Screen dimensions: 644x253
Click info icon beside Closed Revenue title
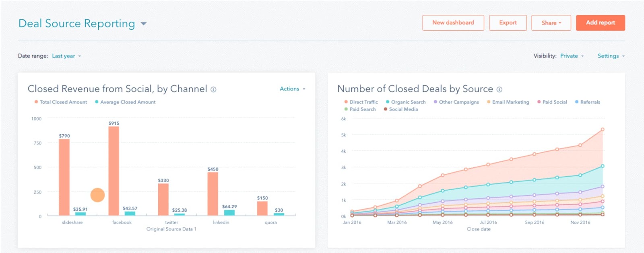213,89
